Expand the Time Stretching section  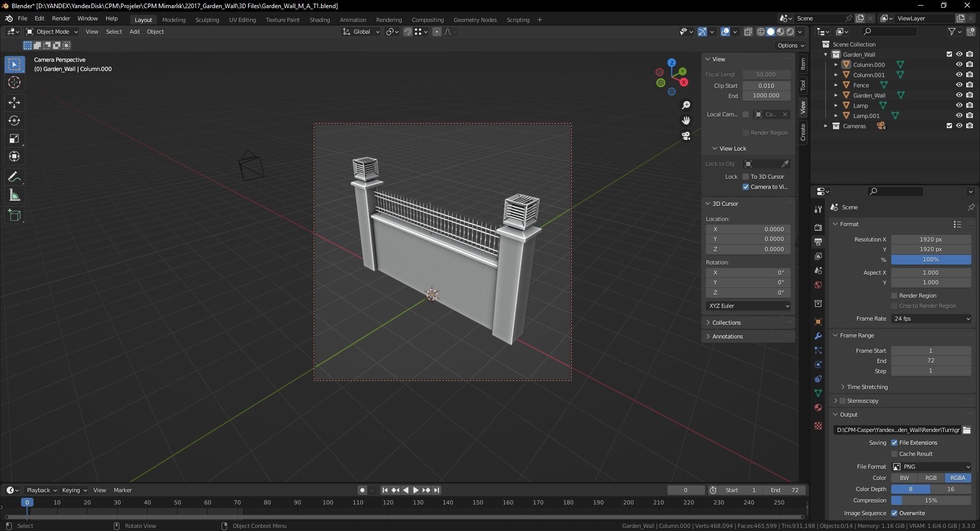point(867,387)
